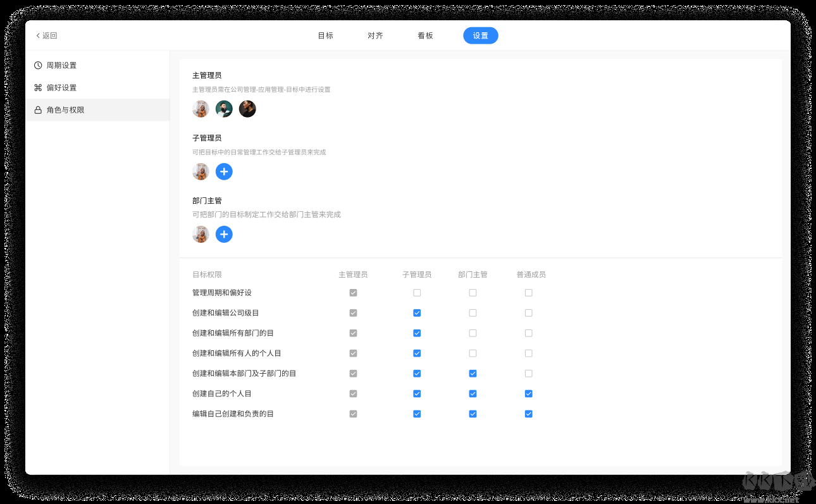The width and height of the screenshot is (816, 504).
Task: Switch to the 目标 tab
Action: click(x=326, y=36)
